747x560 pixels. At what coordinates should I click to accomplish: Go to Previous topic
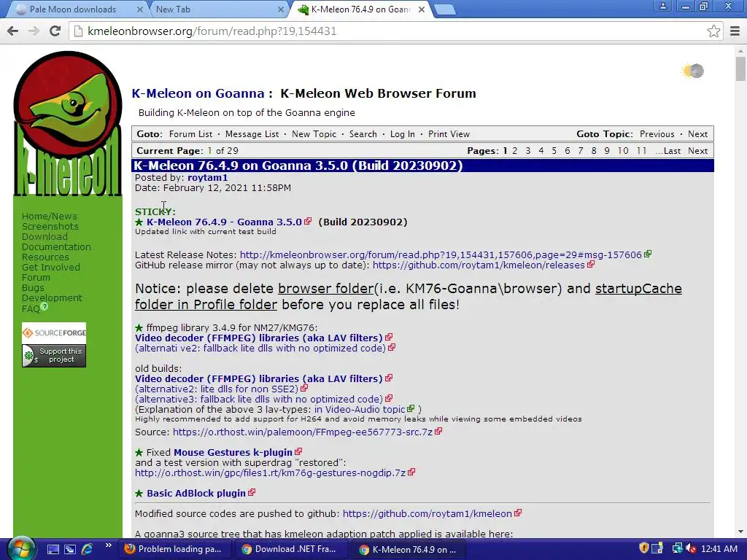(657, 134)
